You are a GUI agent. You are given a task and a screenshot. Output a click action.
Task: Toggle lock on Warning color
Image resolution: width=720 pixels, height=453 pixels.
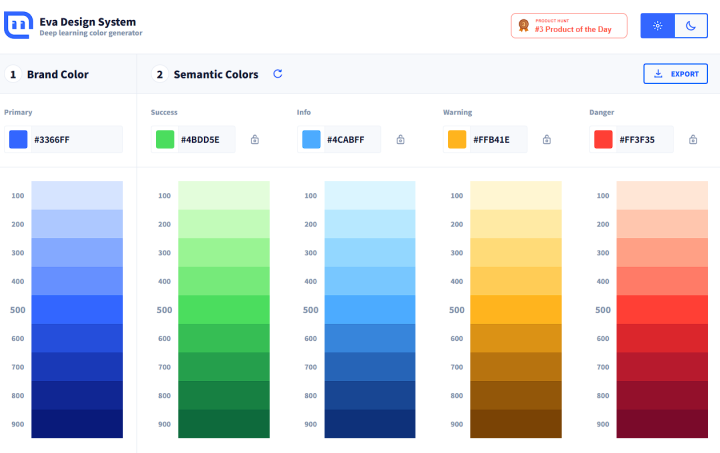547,140
